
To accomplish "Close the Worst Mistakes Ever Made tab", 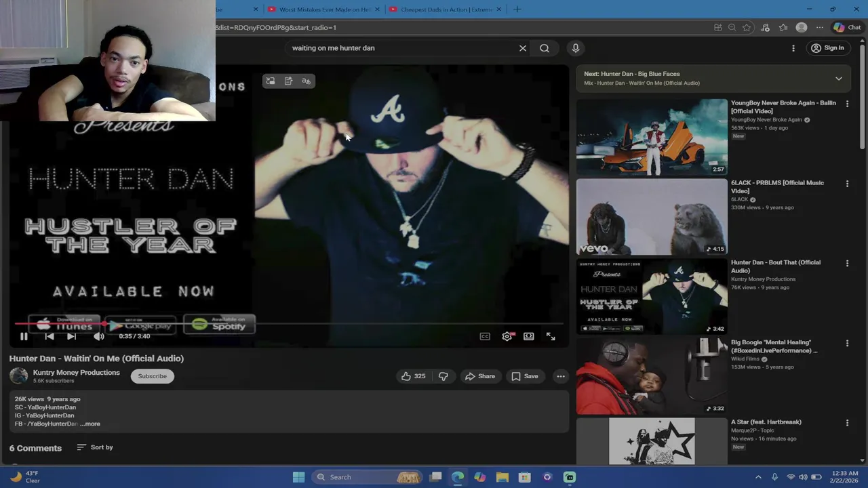I will click(378, 9).
